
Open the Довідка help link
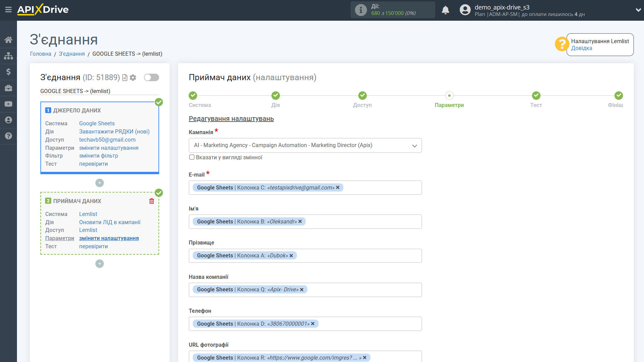pyautogui.click(x=582, y=48)
